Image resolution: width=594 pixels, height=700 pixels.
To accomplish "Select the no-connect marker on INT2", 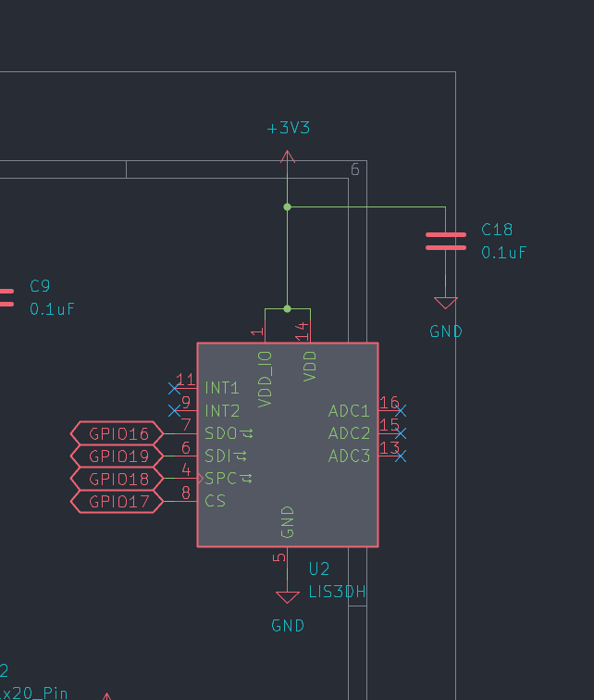I will (x=174, y=410).
